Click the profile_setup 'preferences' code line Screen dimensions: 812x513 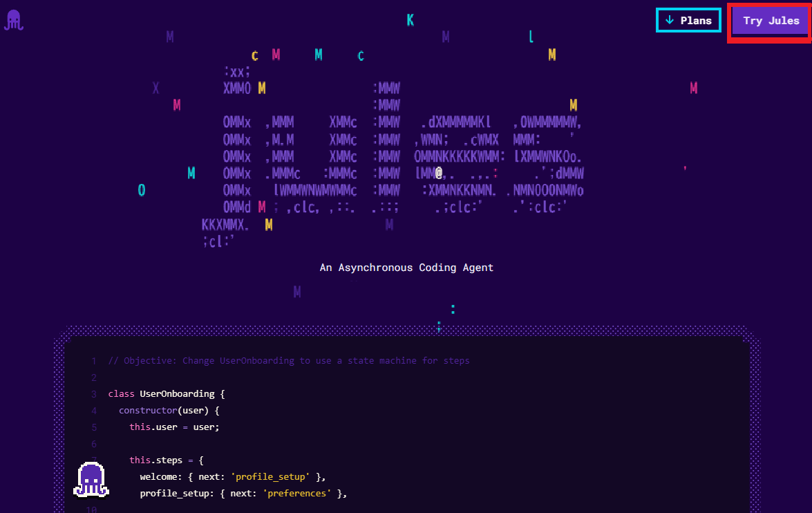pos(243,494)
